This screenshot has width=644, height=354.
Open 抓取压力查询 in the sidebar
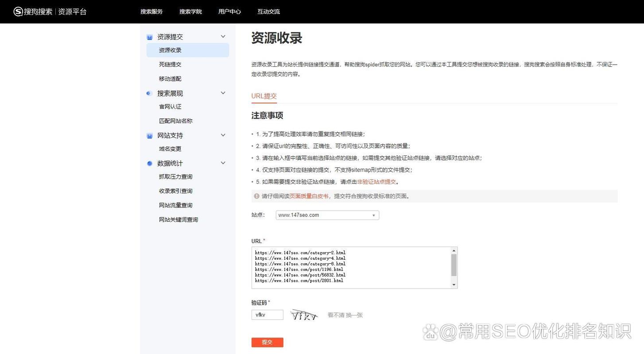pyautogui.click(x=176, y=177)
